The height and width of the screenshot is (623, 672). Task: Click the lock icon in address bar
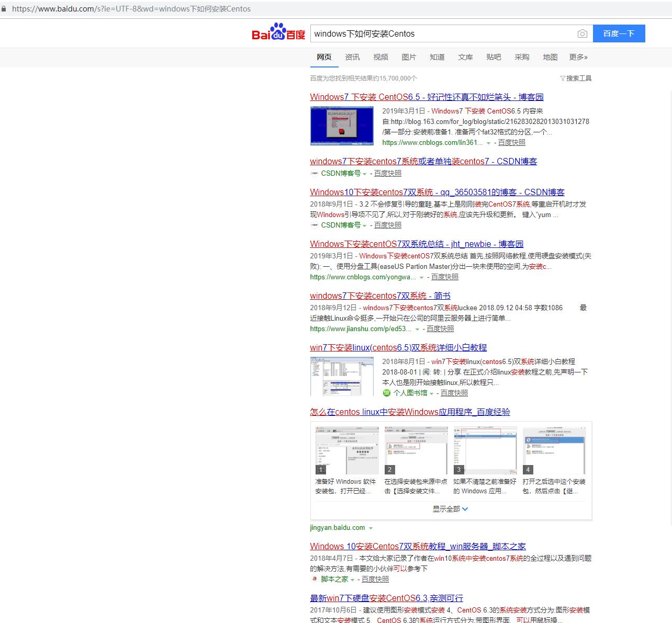click(4, 8)
